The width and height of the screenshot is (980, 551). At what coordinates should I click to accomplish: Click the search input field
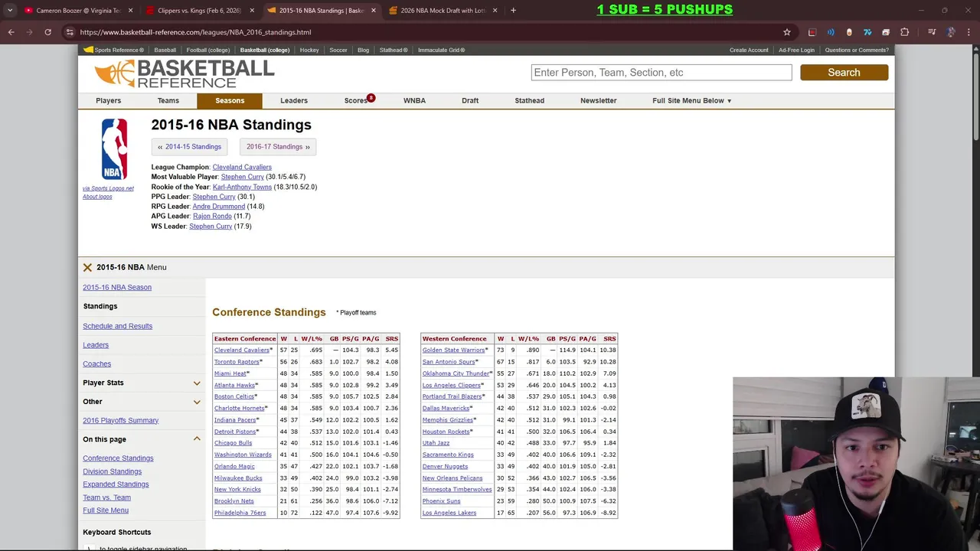[x=661, y=73]
